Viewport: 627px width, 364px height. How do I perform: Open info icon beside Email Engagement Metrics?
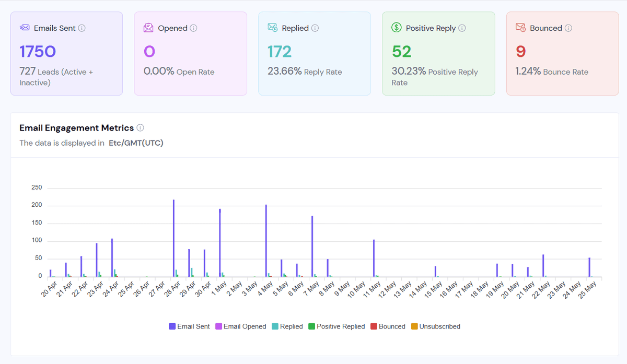pos(140,127)
